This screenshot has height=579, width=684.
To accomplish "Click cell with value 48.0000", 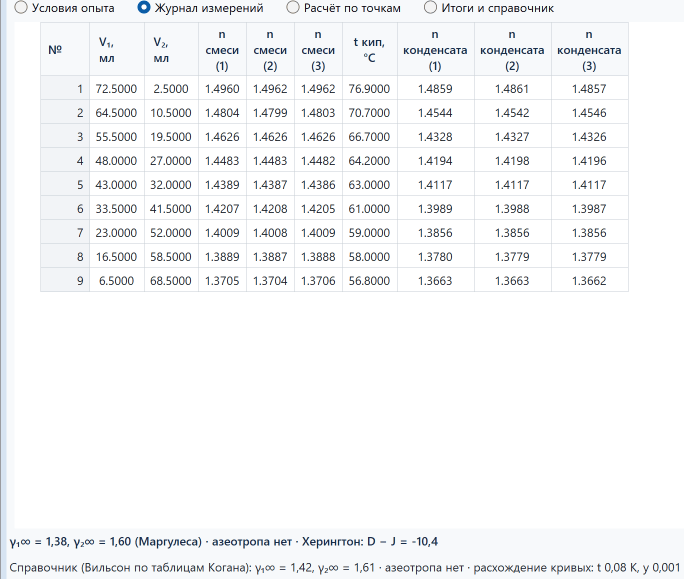I will click(117, 161).
